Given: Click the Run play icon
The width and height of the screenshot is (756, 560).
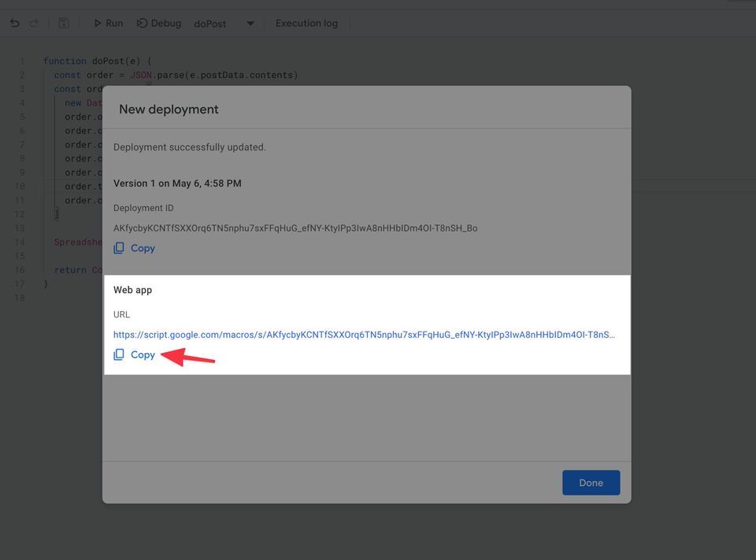Looking at the screenshot, I should tap(97, 23).
